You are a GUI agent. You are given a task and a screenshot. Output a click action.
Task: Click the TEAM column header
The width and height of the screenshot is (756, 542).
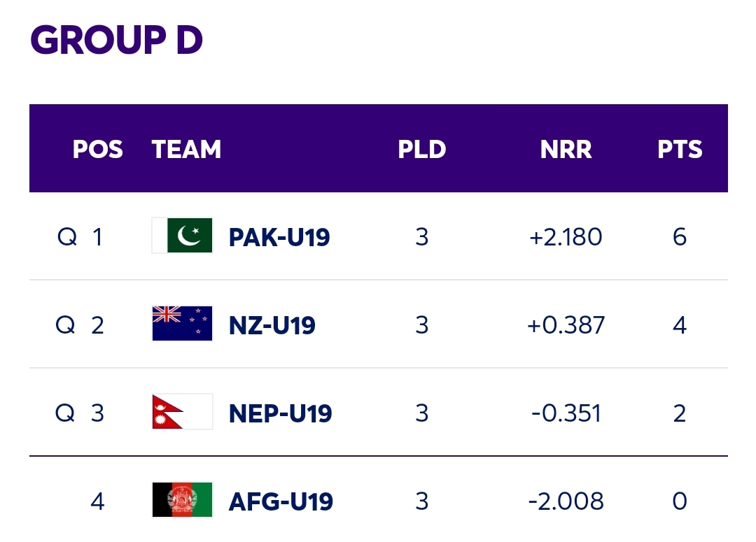click(x=187, y=149)
